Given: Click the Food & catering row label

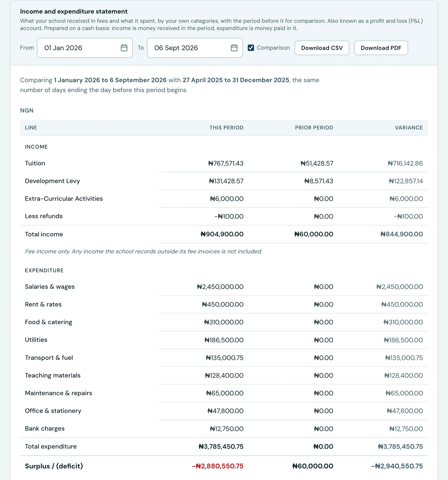Looking at the screenshot, I should [x=48, y=322].
